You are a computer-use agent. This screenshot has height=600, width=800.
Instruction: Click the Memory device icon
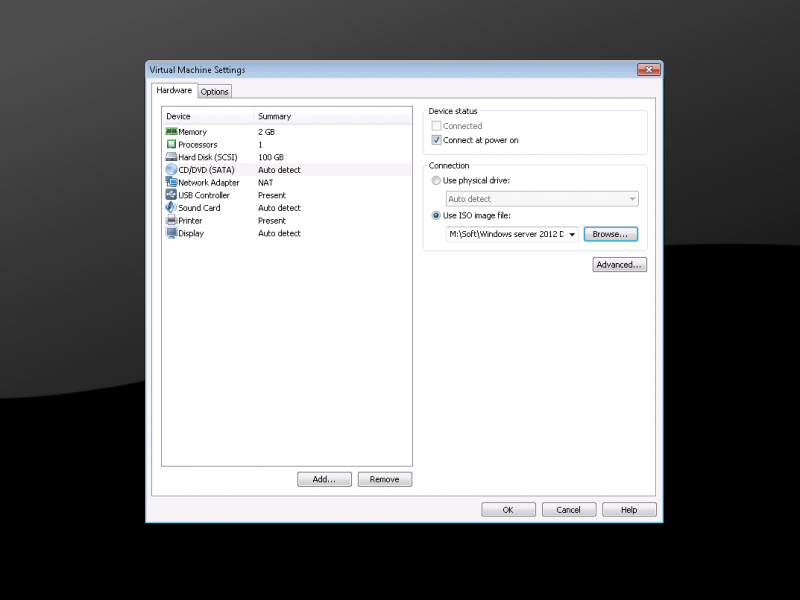point(171,132)
